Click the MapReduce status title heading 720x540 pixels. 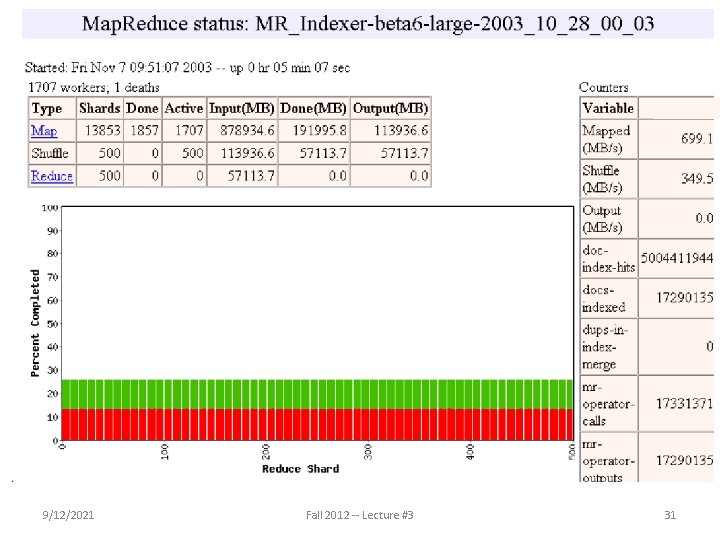tap(368, 23)
